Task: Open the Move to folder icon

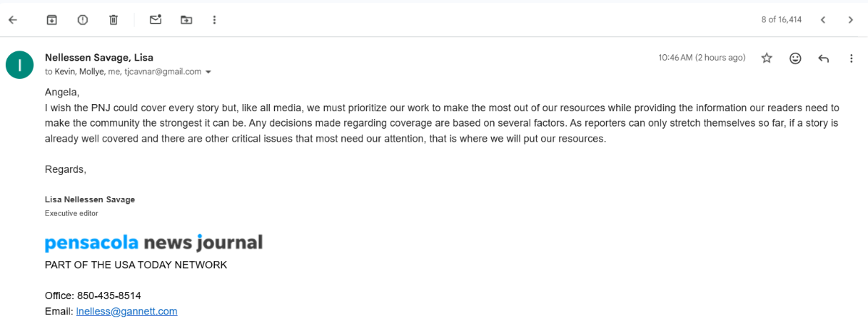Action: pyautogui.click(x=187, y=20)
